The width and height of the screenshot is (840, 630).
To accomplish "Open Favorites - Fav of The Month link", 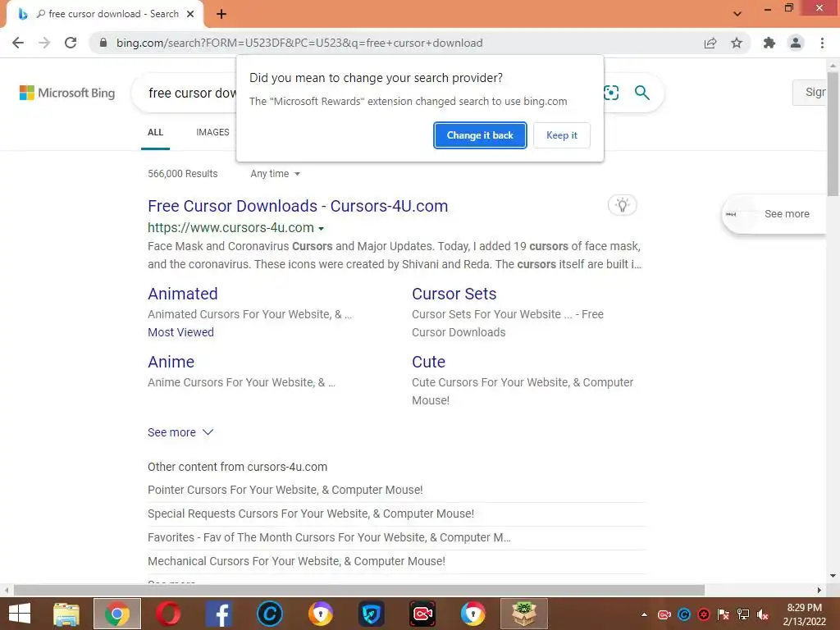I will click(x=329, y=537).
